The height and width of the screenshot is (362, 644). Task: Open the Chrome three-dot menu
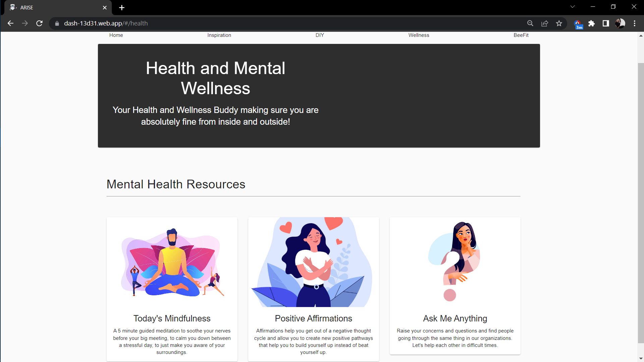[635, 23]
